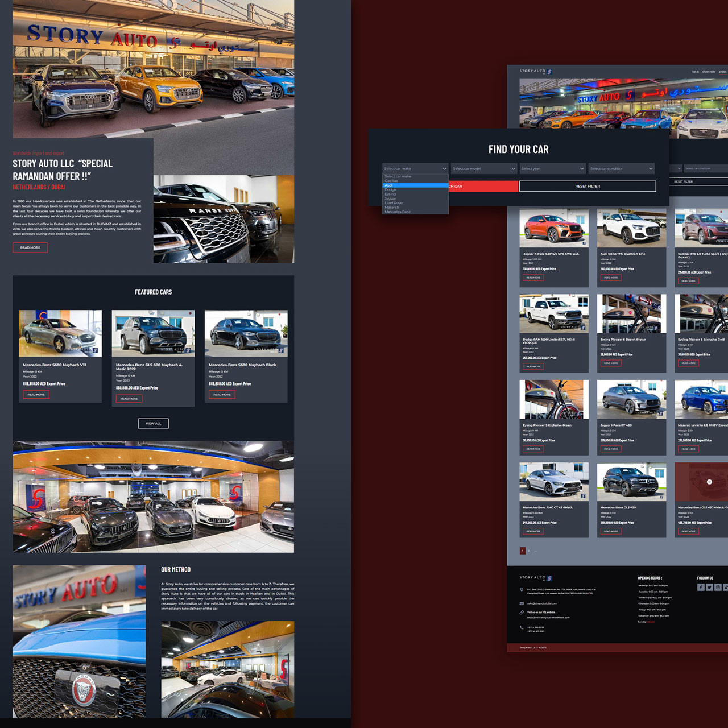Click READ MORE for Eysing Pioneer S Exclusive Gold
Viewport: 728px width, 728px height.
click(x=688, y=363)
